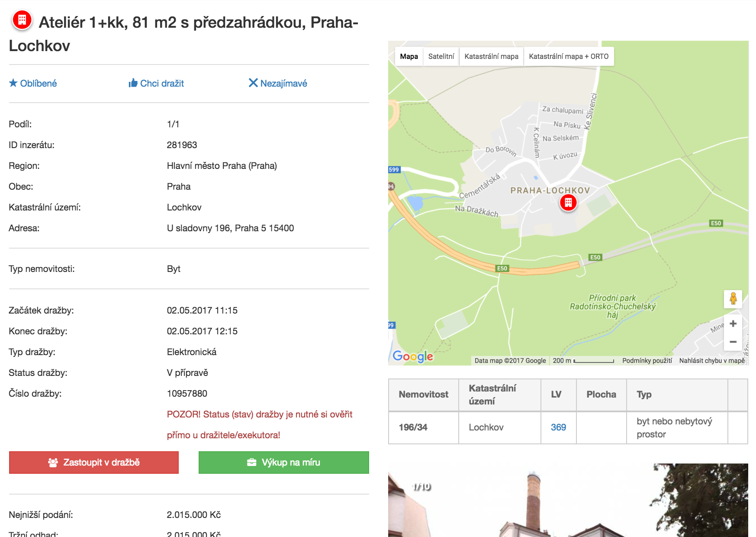Screen dimensions: 756x537
Task: Open Podmínky použití map link
Action: 647,361
